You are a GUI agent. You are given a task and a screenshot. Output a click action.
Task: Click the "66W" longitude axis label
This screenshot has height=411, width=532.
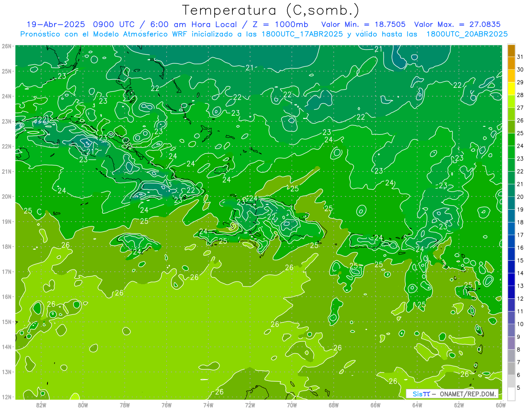pyautogui.click(x=376, y=405)
